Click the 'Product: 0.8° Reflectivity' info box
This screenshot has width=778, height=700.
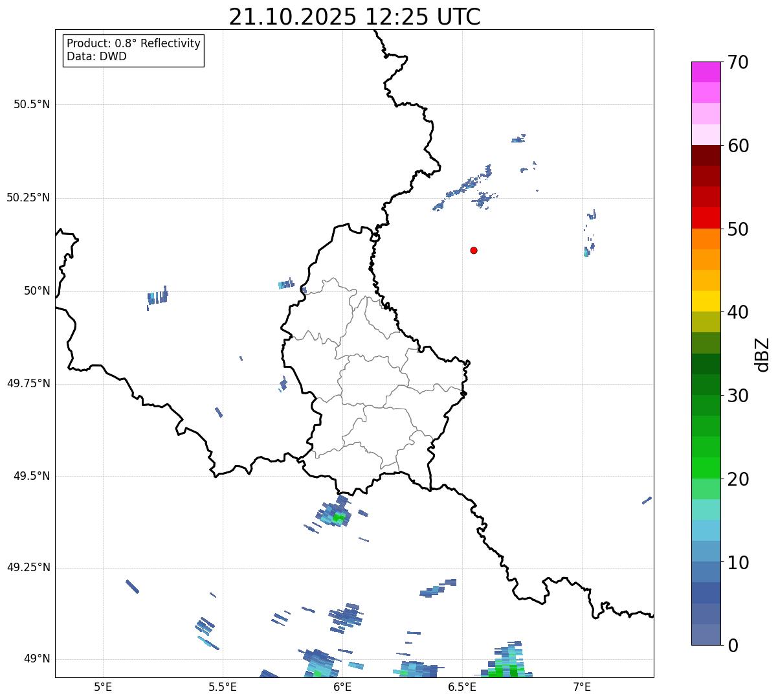[x=133, y=51]
